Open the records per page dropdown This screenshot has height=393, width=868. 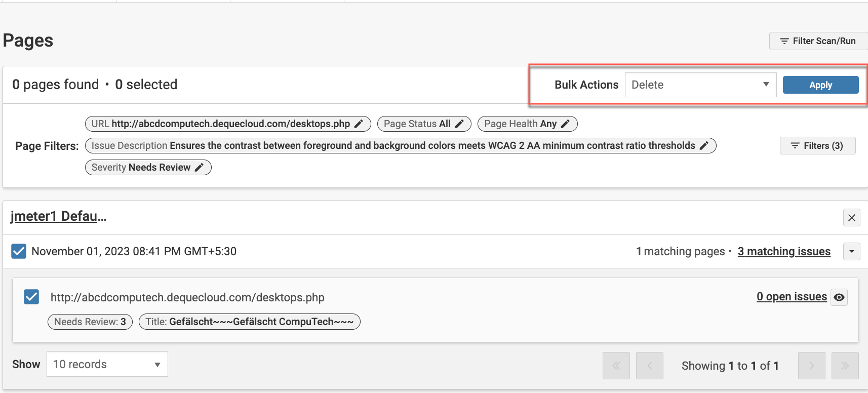(107, 365)
